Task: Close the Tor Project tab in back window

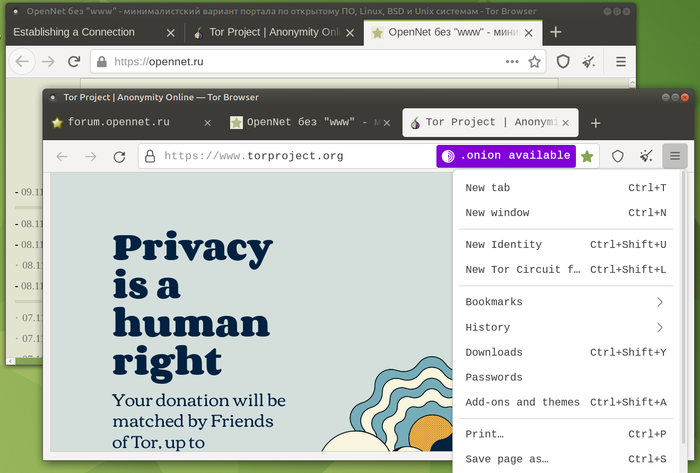Action: 350,33
